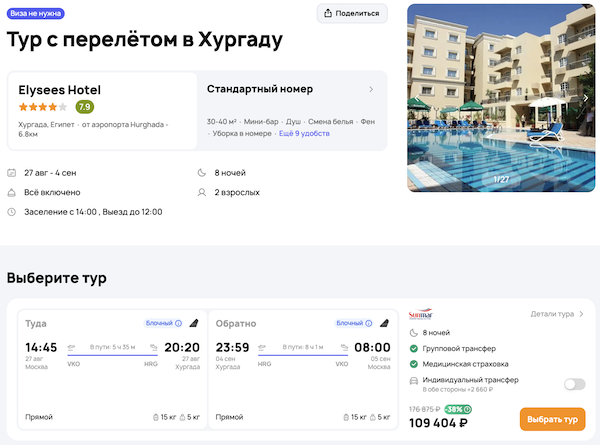Click the Sunmar tour operator logo
This screenshot has height=445, width=600.
pos(420,314)
